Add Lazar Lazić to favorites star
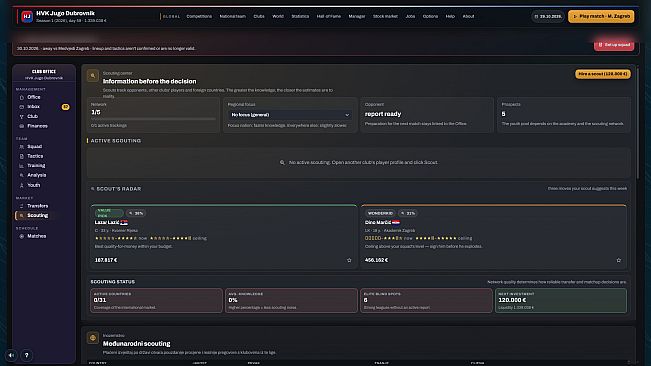Screen dimensions: 651x366 [349, 260]
